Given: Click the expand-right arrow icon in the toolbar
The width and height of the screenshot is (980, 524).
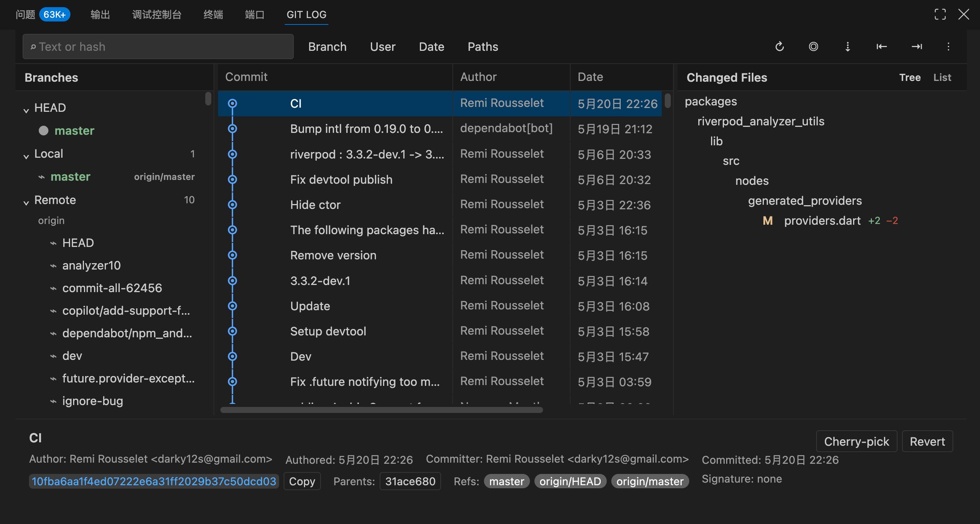Looking at the screenshot, I should point(916,46).
